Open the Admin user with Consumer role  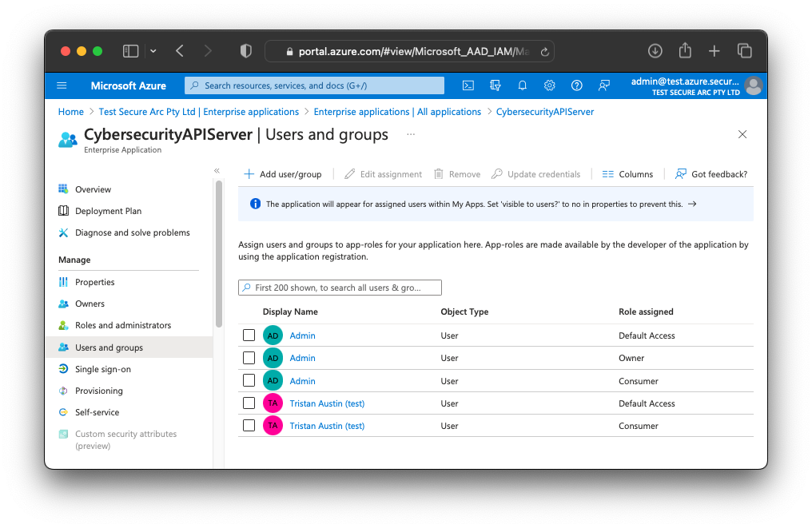[302, 381]
